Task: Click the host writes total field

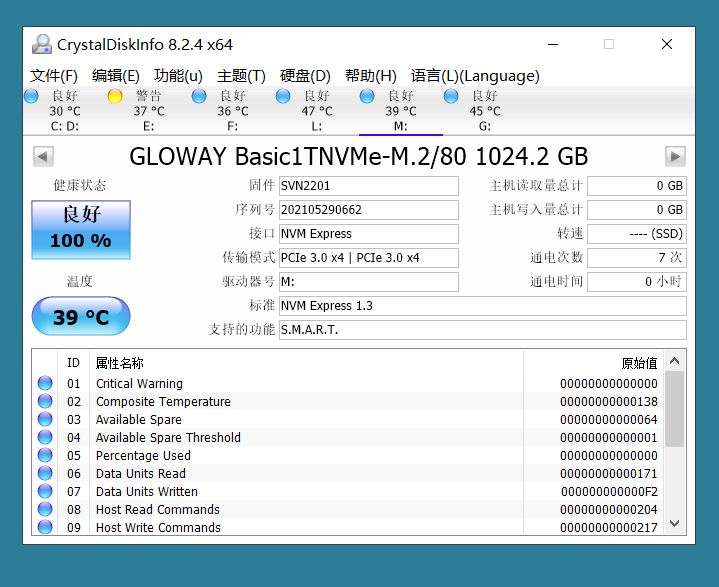Action: pyautogui.click(x=637, y=210)
